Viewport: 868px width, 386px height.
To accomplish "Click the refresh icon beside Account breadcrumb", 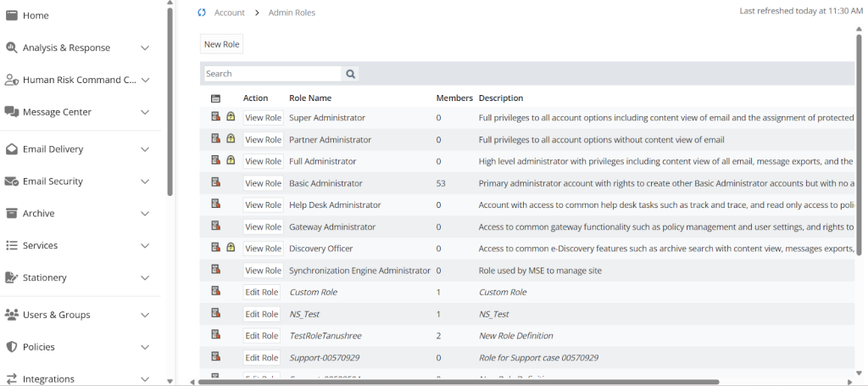I will 202,13.
